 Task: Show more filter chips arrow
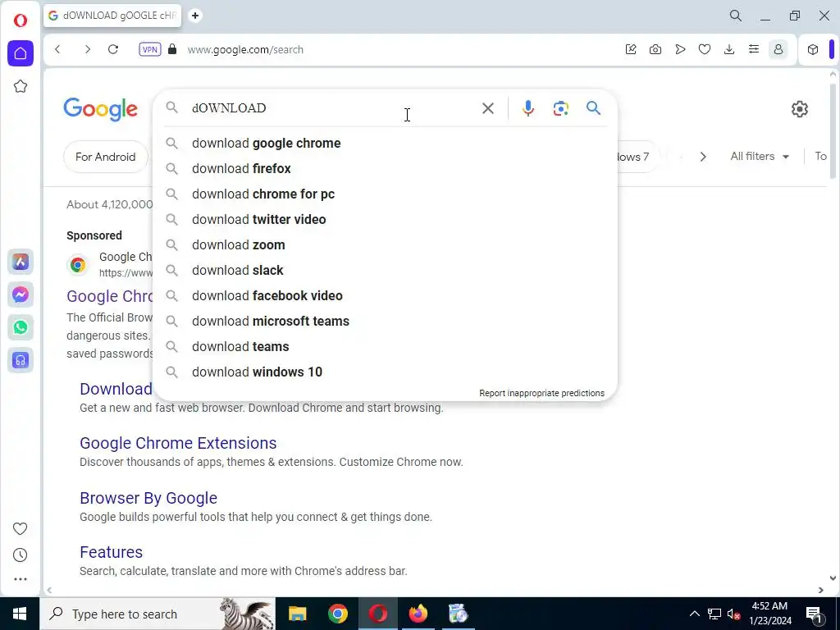click(703, 157)
